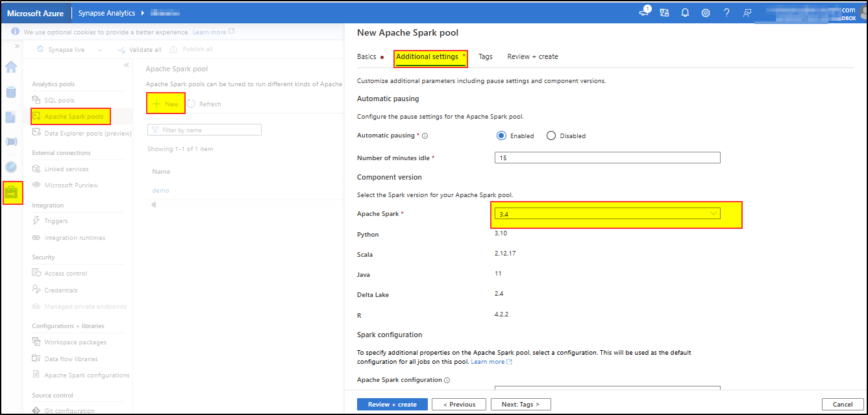Click Publish all
This screenshot has width=868, height=415.
tap(192, 49)
